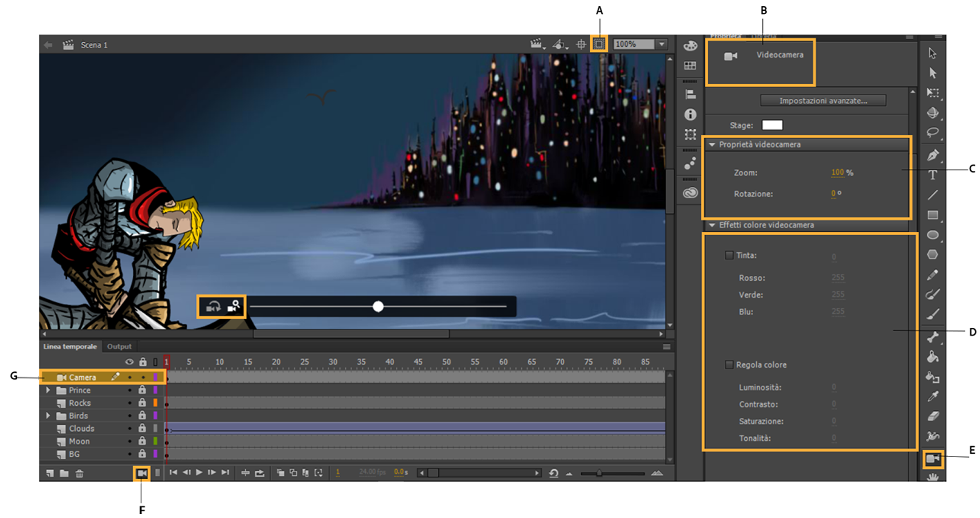Screen dimensions: 980x518
Task: Select the Eyedropper tool
Action: coord(933,397)
